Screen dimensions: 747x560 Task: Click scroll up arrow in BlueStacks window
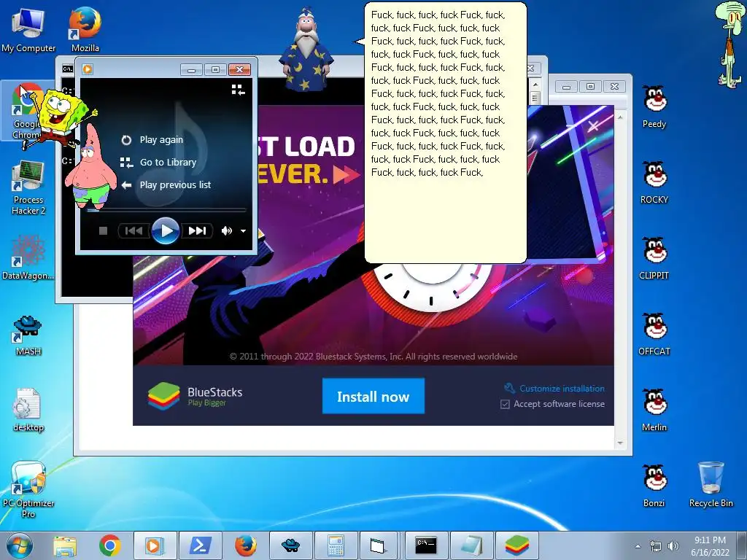click(620, 117)
